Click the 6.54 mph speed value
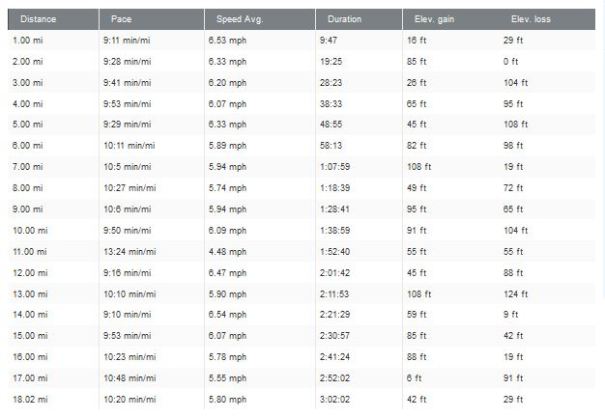Screen dimensions: 605x418 point(231,315)
